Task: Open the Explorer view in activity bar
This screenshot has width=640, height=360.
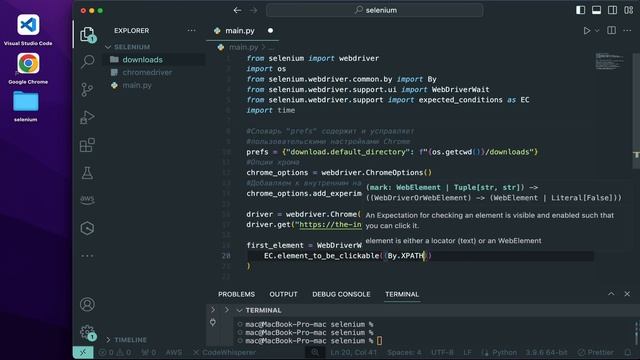Action: [87, 34]
